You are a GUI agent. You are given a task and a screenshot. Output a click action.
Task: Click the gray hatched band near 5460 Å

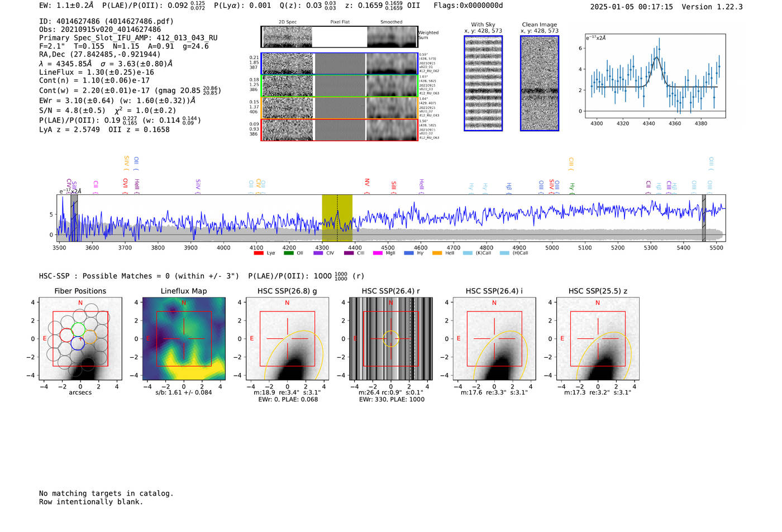(704, 218)
